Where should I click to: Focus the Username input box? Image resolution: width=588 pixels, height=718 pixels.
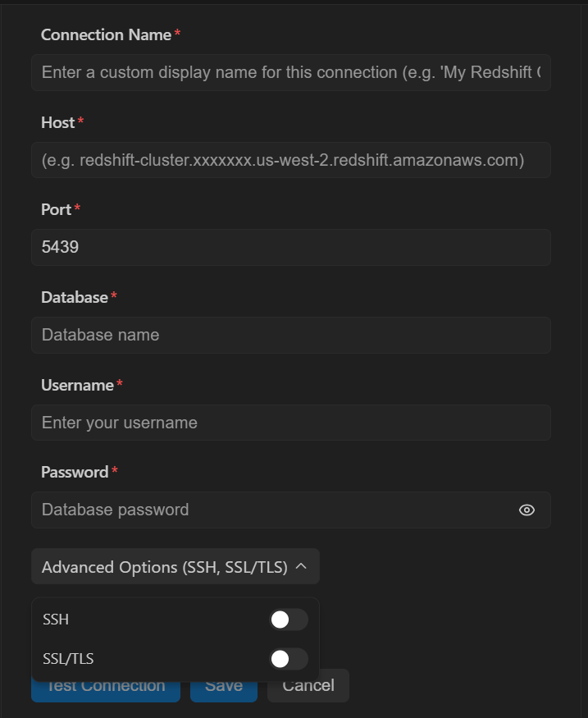point(291,423)
